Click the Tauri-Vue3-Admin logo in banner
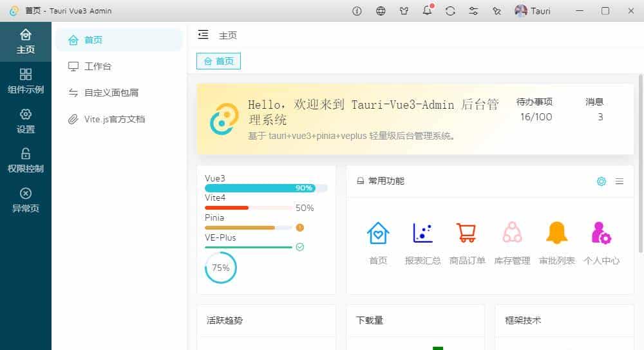This screenshot has height=350, width=644. 224,119
